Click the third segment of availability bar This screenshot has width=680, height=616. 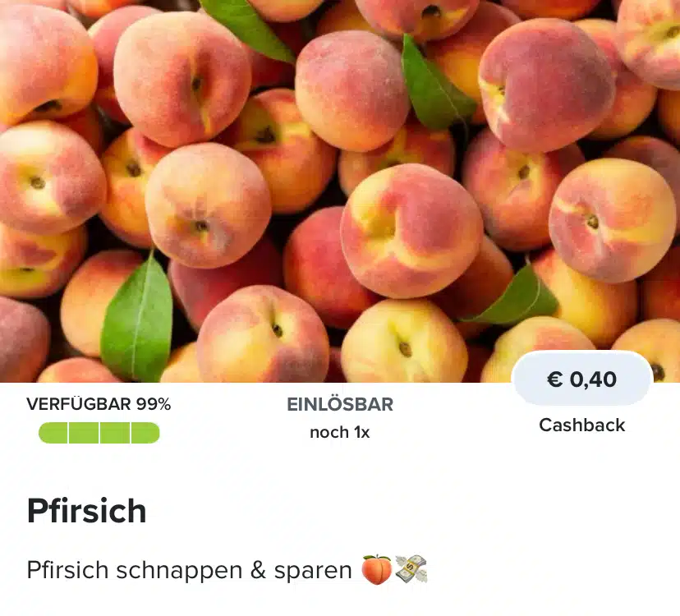pyautogui.click(x=115, y=433)
